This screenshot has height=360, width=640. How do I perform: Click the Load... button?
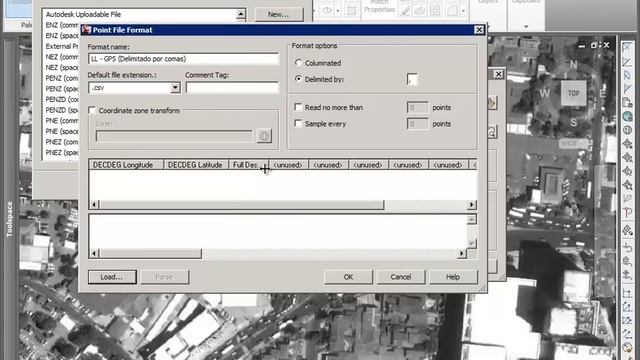(x=112, y=277)
